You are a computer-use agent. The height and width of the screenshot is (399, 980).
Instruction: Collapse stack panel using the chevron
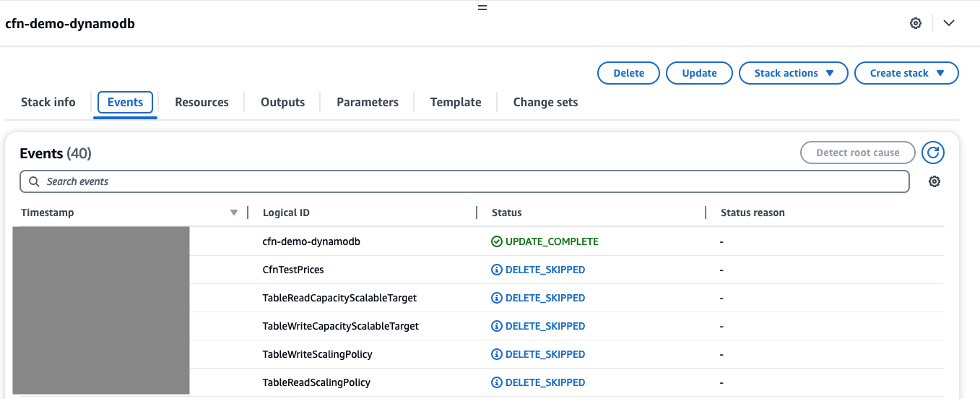pyautogui.click(x=949, y=23)
